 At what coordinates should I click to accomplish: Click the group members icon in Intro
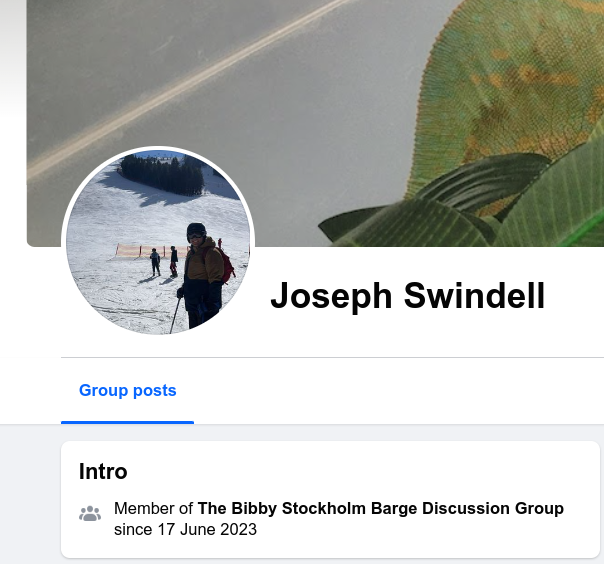tap(90, 514)
